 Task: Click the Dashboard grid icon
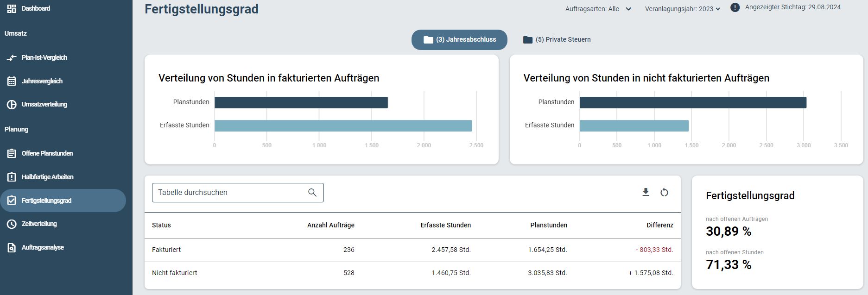[x=12, y=8]
